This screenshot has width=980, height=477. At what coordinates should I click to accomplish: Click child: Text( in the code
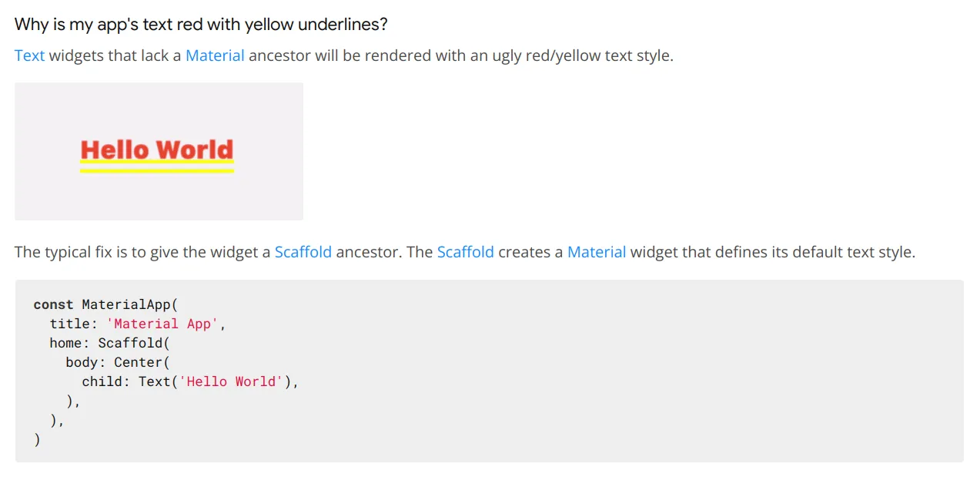tap(130, 381)
